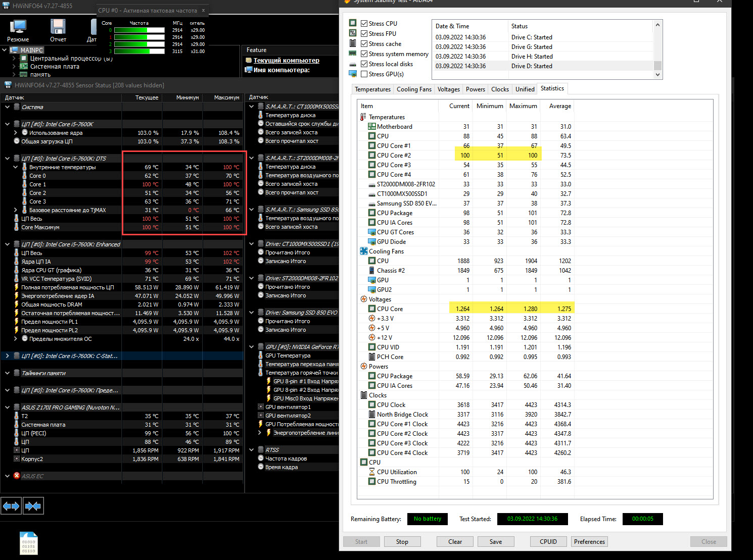Expand the Использование ядра row
Screen dimensions: 753x560
[x=16, y=133]
